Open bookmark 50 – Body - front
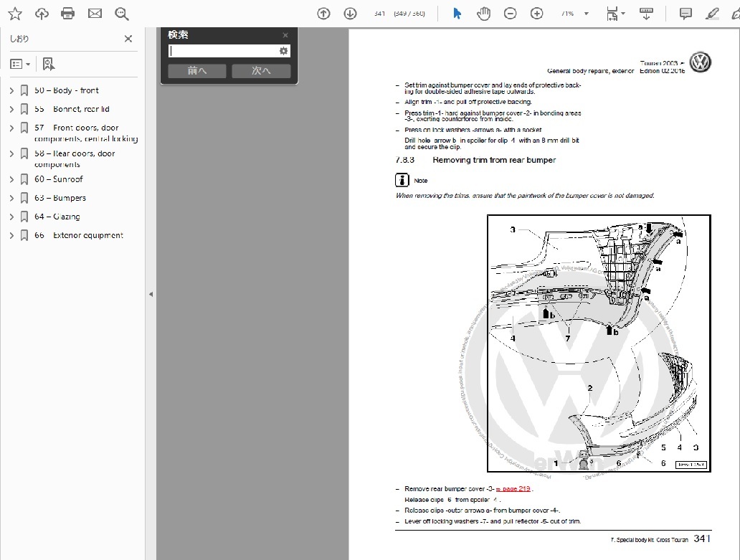 [67, 90]
